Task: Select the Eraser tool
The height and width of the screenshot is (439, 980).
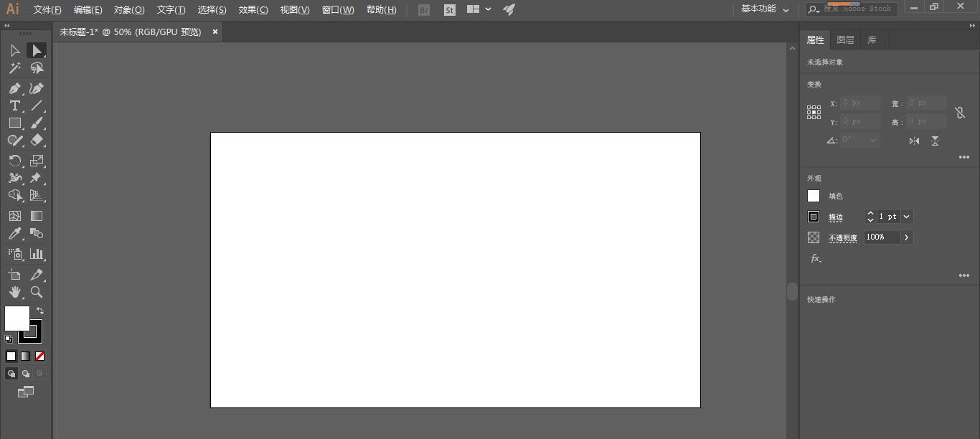Action: [x=37, y=141]
